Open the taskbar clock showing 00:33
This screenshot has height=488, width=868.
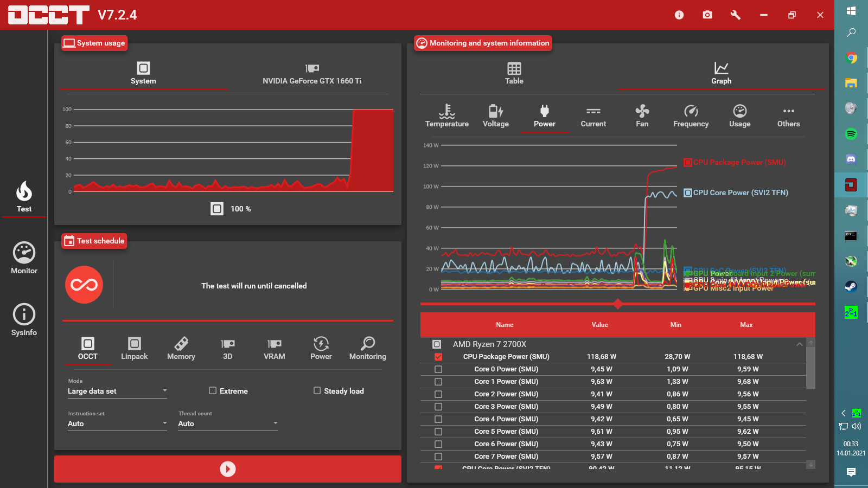tap(851, 448)
